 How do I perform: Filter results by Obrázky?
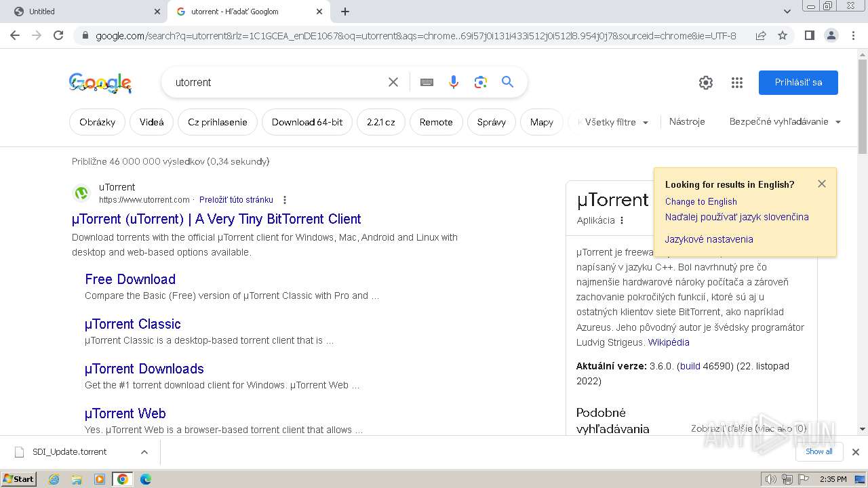(x=97, y=122)
